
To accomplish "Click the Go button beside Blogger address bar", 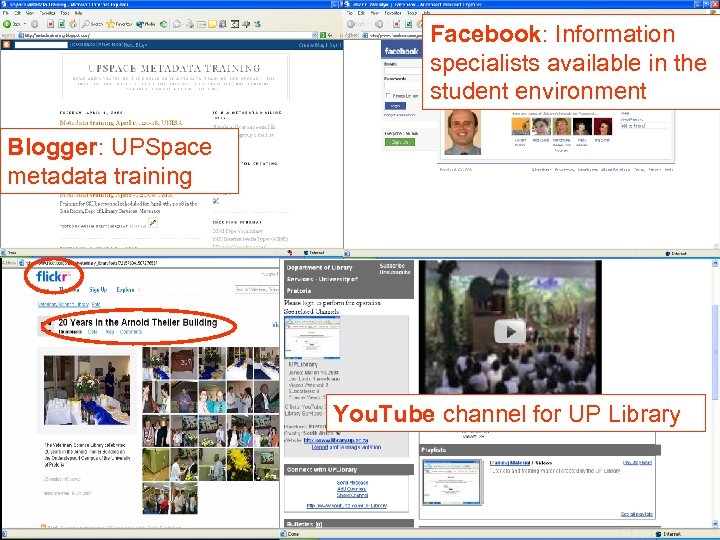I will [326, 35].
